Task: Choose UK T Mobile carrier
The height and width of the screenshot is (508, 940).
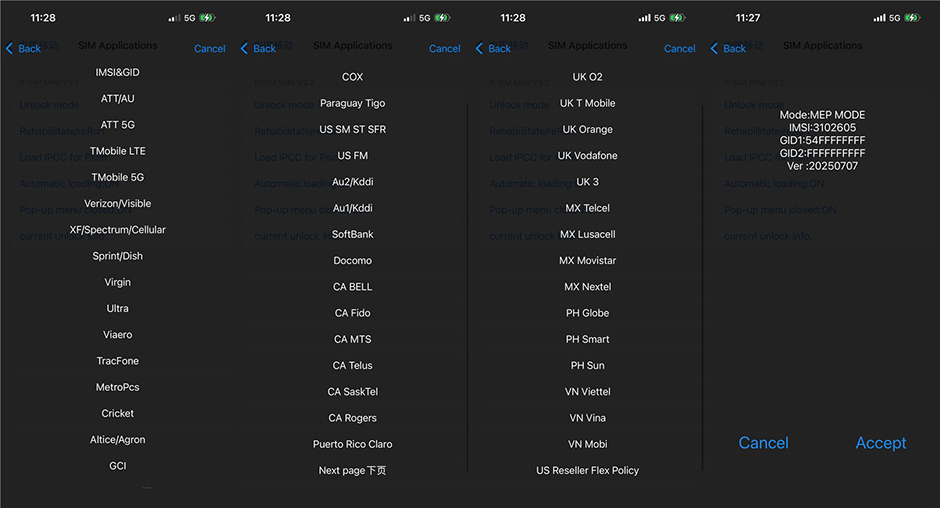Action: pyautogui.click(x=588, y=103)
